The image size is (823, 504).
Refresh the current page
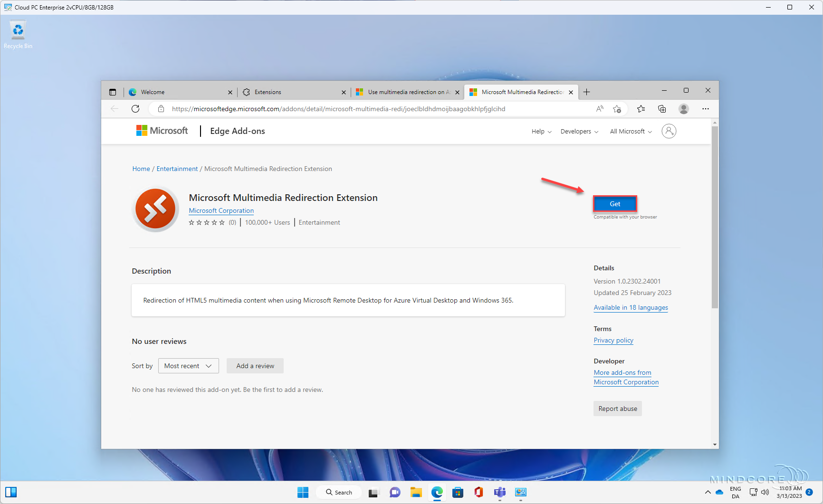pyautogui.click(x=135, y=109)
